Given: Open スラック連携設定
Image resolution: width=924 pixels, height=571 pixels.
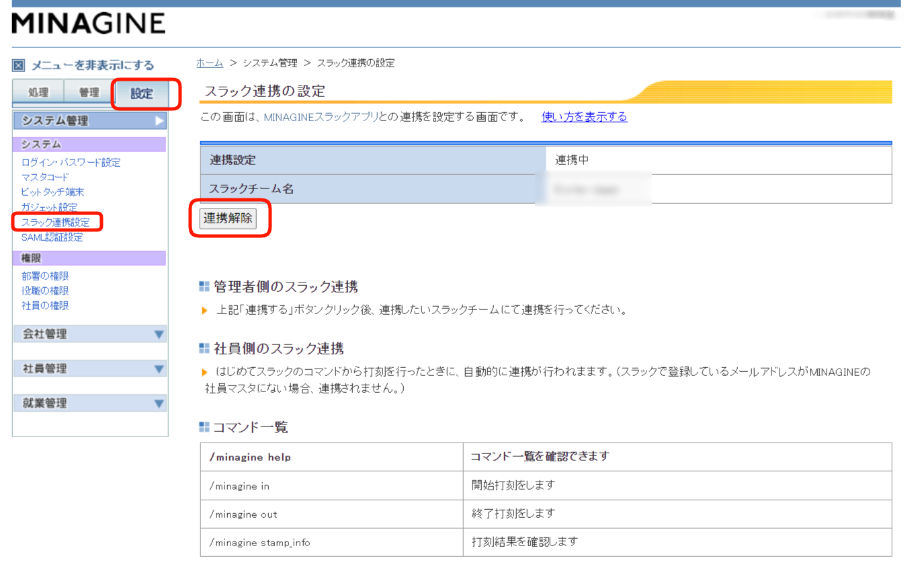Looking at the screenshot, I should pyautogui.click(x=55, y=222).
